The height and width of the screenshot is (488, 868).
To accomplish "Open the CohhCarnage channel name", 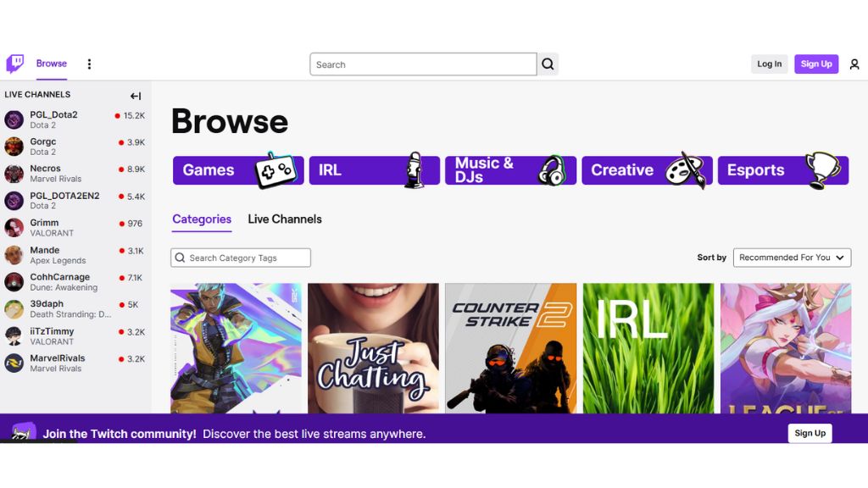I will (60, 277).
